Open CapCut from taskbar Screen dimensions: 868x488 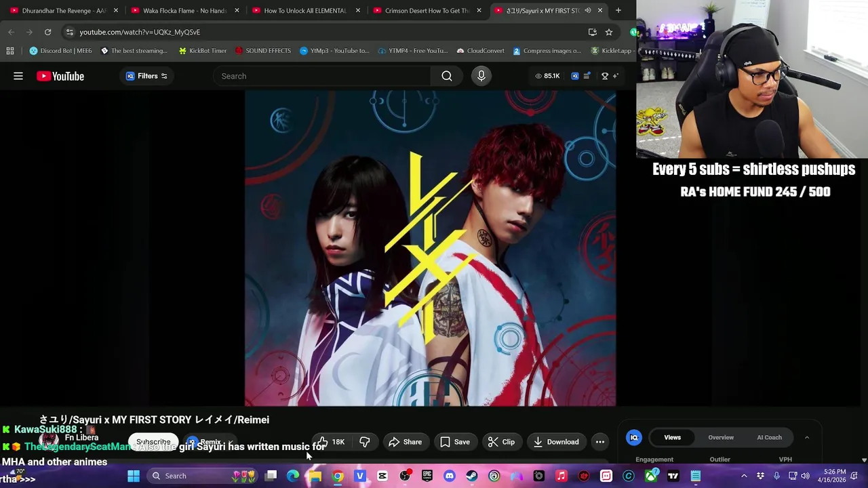pos(382,476)
